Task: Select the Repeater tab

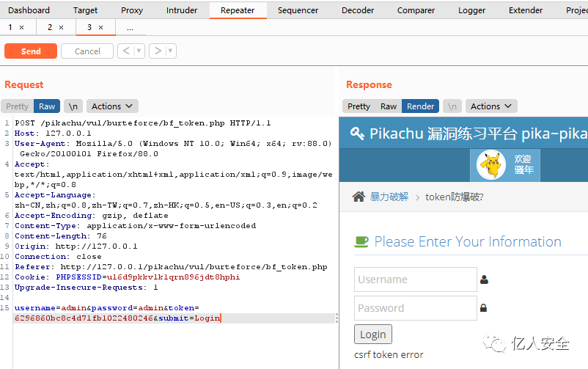Action: tap(238, 10)
